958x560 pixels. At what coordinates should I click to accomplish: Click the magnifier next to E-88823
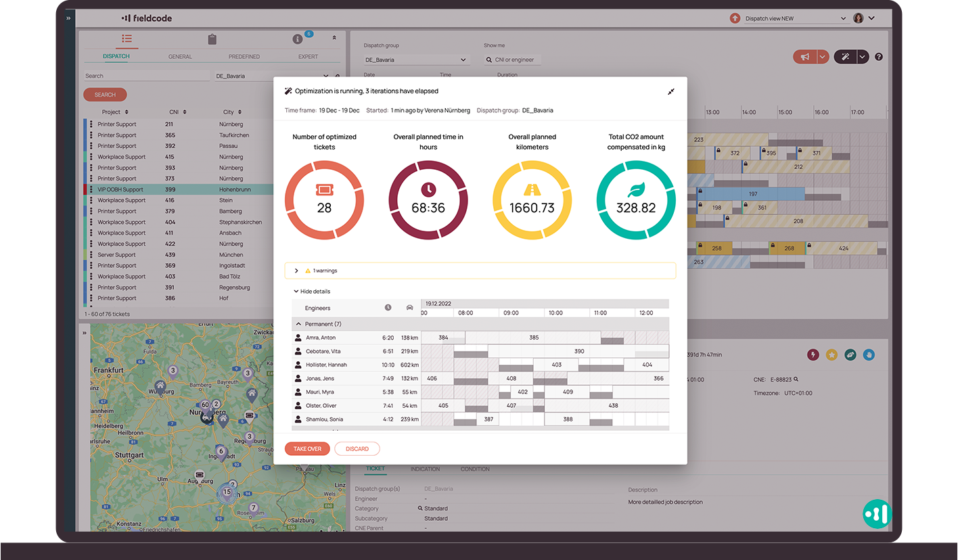click(x=796, y=379)
